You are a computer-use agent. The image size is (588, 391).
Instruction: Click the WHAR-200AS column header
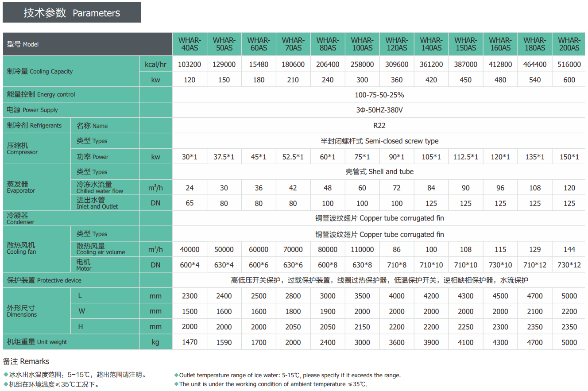569,44
